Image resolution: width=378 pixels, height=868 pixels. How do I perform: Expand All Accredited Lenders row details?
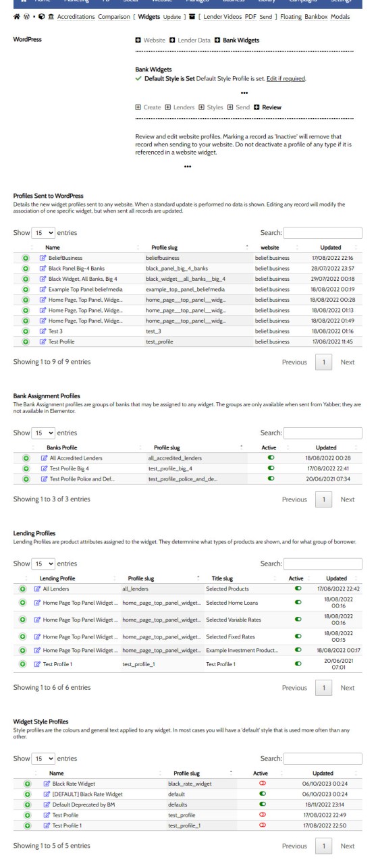tap(25, 457)
